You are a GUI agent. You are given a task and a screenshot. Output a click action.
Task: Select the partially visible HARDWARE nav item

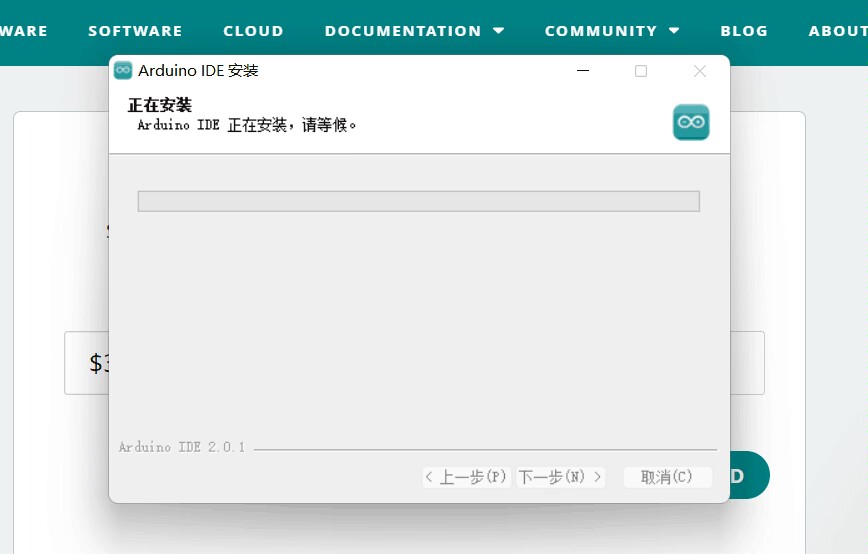pyautogui.click(x=24, y=31)
